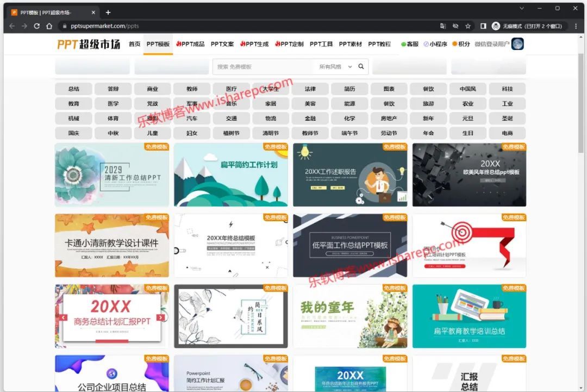
Task: Filter by the 商业 category tag
Action: tap(152, 89)
